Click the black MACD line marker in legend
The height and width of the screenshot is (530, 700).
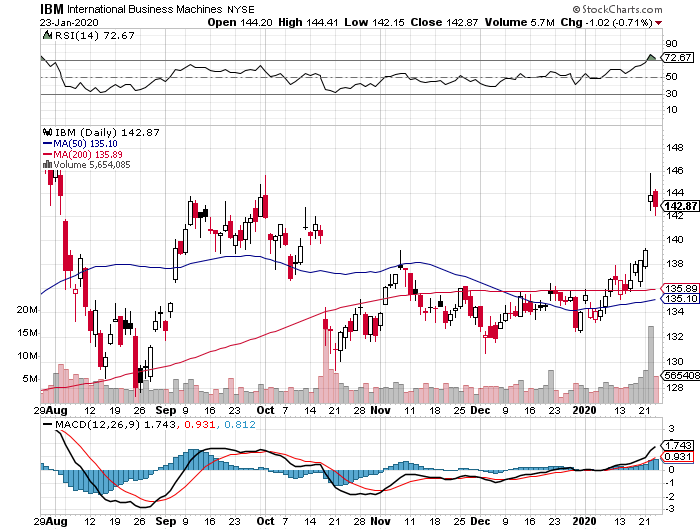[x=47, y=424]
